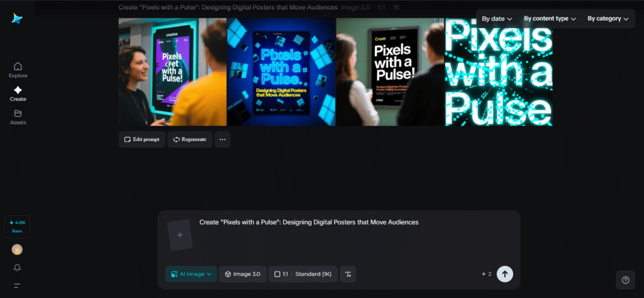Click the prompt title text above images
This screenshot has height=298, width=644.
(x=228, y=8)
